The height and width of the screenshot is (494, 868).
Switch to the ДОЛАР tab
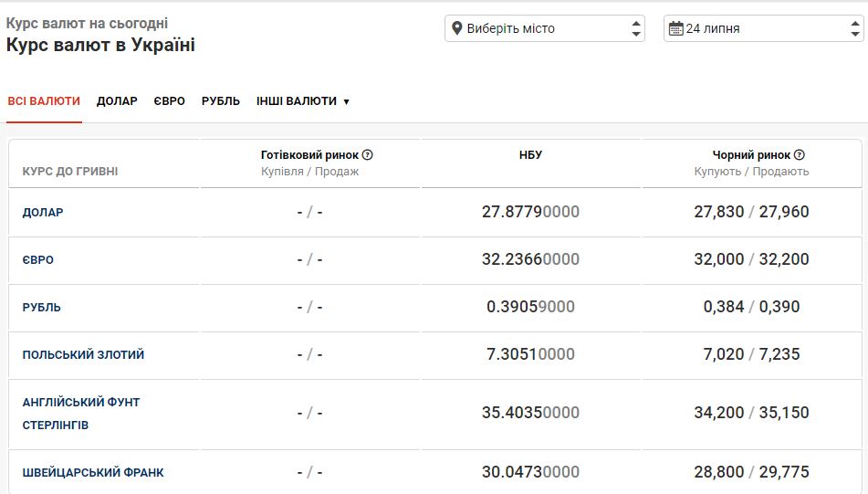click(x=117, y=101)
